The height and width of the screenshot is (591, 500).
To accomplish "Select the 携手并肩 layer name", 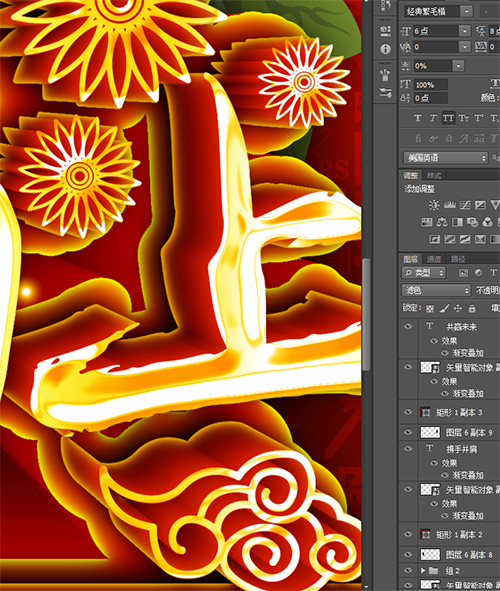I will click(462, 449).
